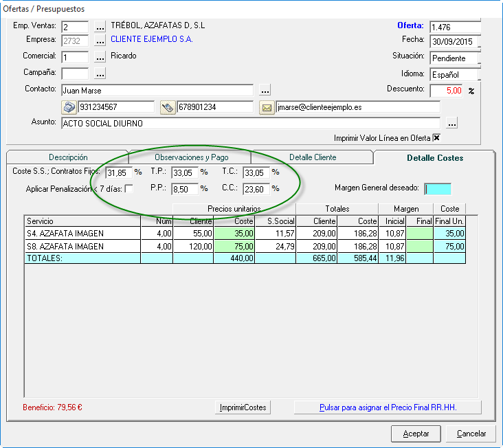Click the C.C. field showing 23,60
The height and width of the screenshot is (448, 503).
256,189
